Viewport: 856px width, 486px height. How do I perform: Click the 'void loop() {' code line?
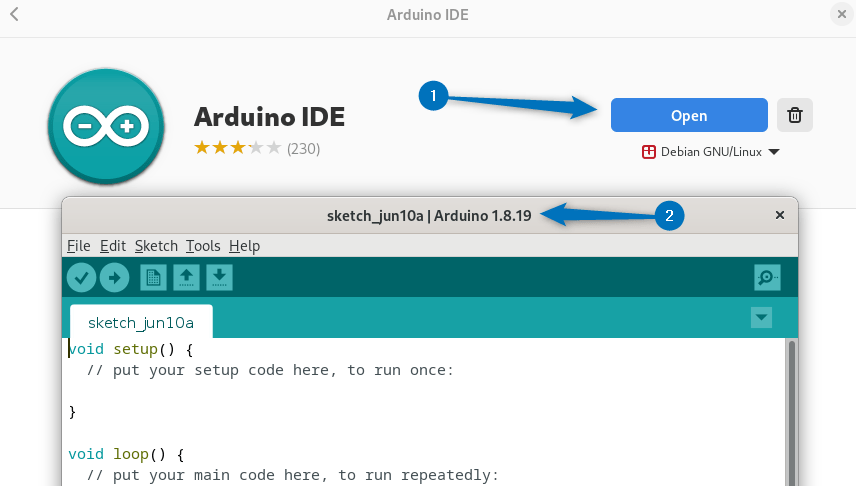(126, 454)
